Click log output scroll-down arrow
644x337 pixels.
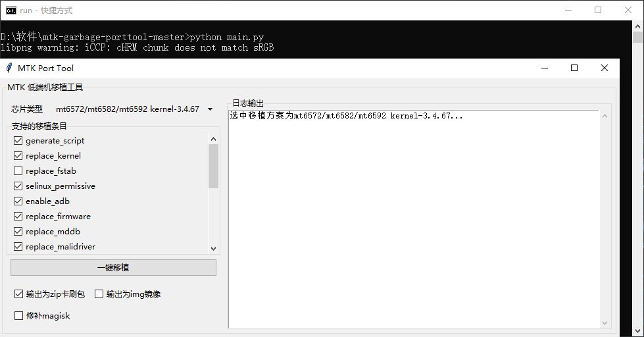point(605,323)
